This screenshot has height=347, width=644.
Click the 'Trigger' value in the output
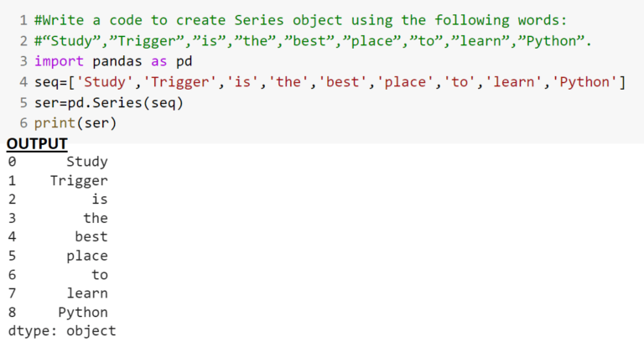[79, 180]
